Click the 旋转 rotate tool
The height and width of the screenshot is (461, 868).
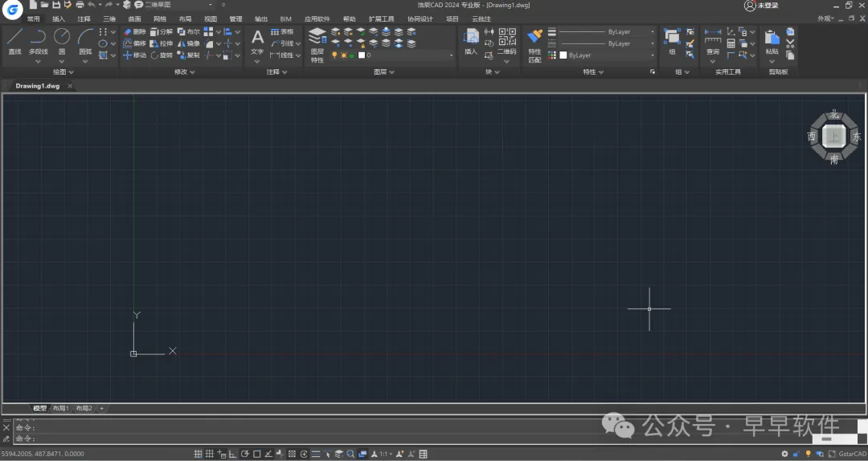(x=162, y=55)
